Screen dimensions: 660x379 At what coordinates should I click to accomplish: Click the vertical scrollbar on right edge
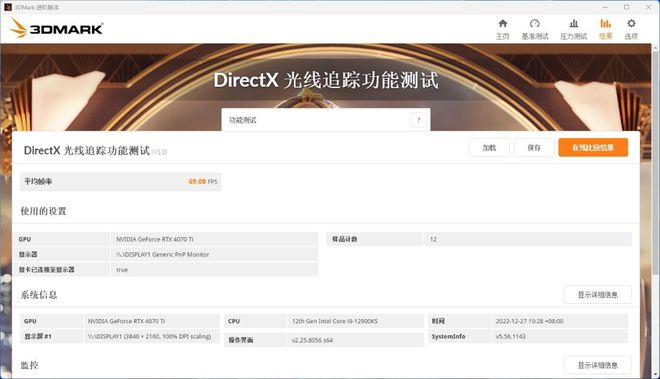pos(655,211)
